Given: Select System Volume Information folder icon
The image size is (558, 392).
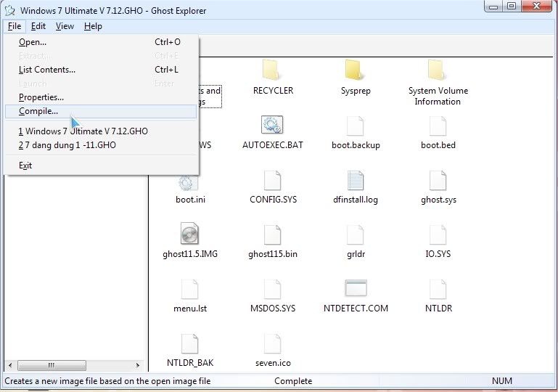Looking at the screenshot, I should click(x=438, y=70).
